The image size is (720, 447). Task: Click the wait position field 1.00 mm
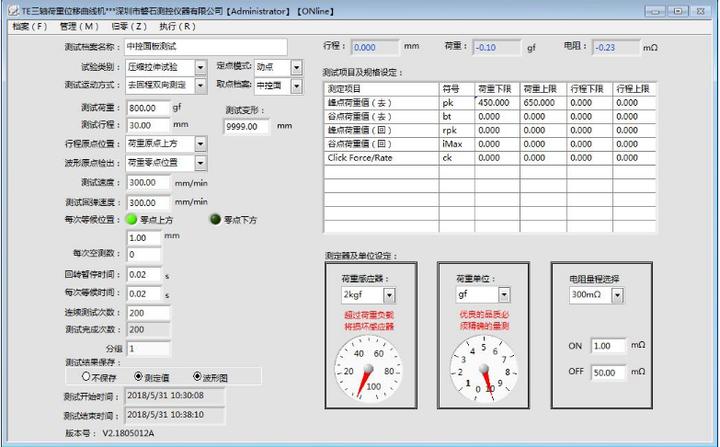pyautogui.click(x=144, y=238)
